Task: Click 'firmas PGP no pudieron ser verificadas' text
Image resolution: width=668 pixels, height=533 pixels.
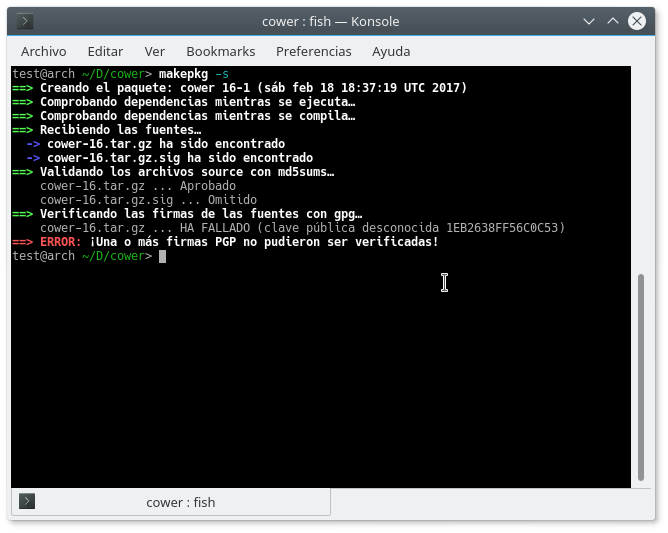Action: click(x=299, y=242)
